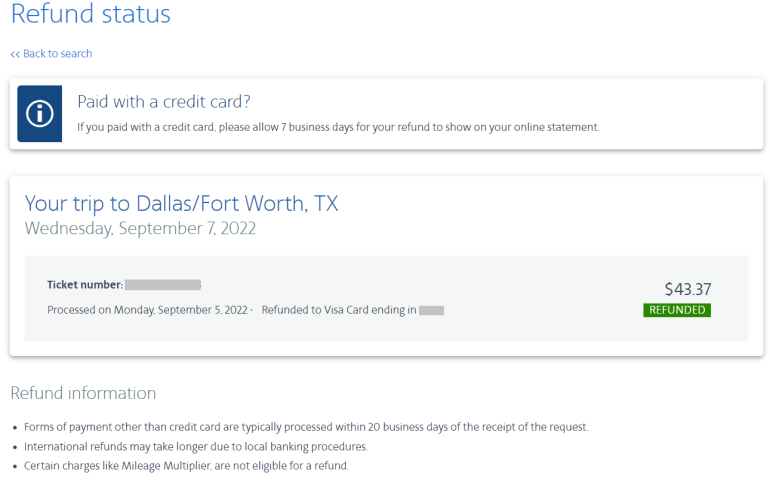Click the 'Processed on Monday, September 5, 2022' text
Viewport: 770px width, 485px height.
pos(148,310)
